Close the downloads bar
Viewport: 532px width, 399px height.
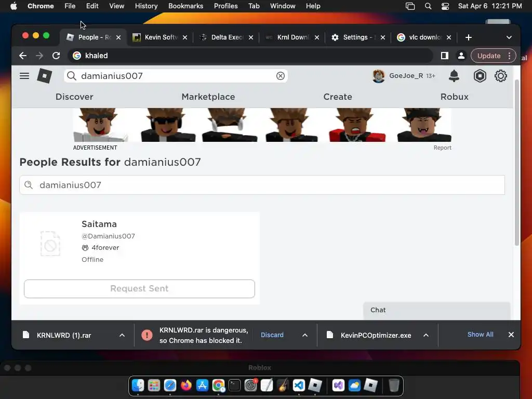coord(511,335)
